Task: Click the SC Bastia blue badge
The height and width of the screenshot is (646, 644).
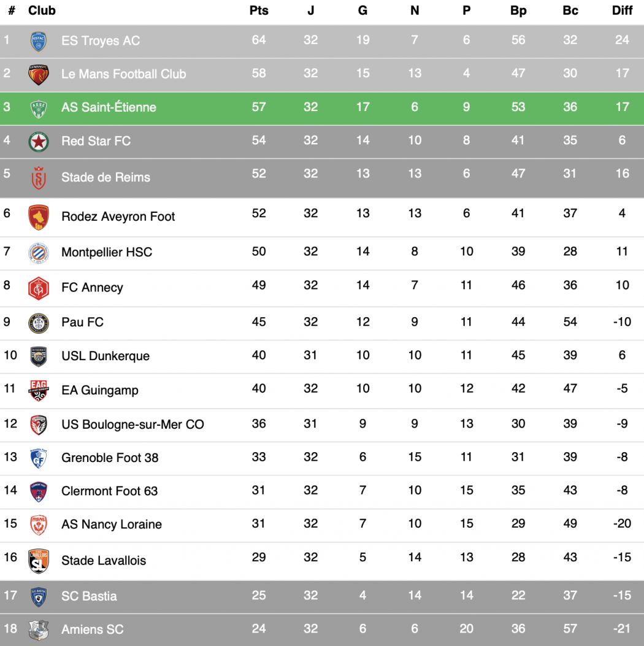Action: point(39,596)
